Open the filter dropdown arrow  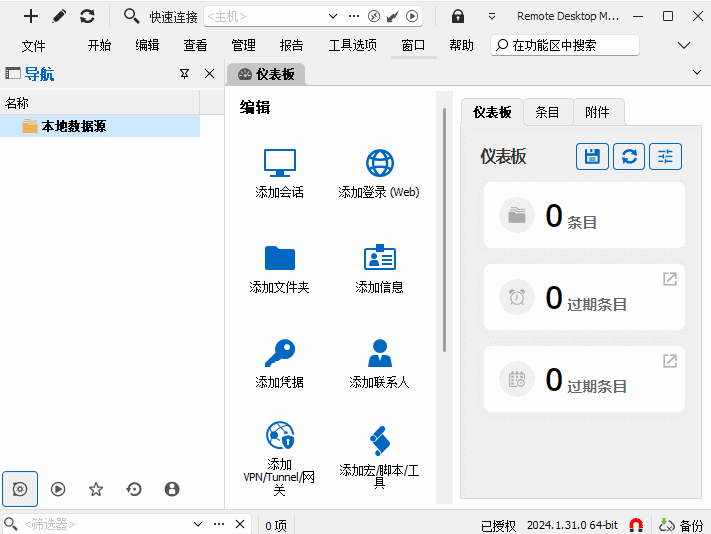point(198,524)
